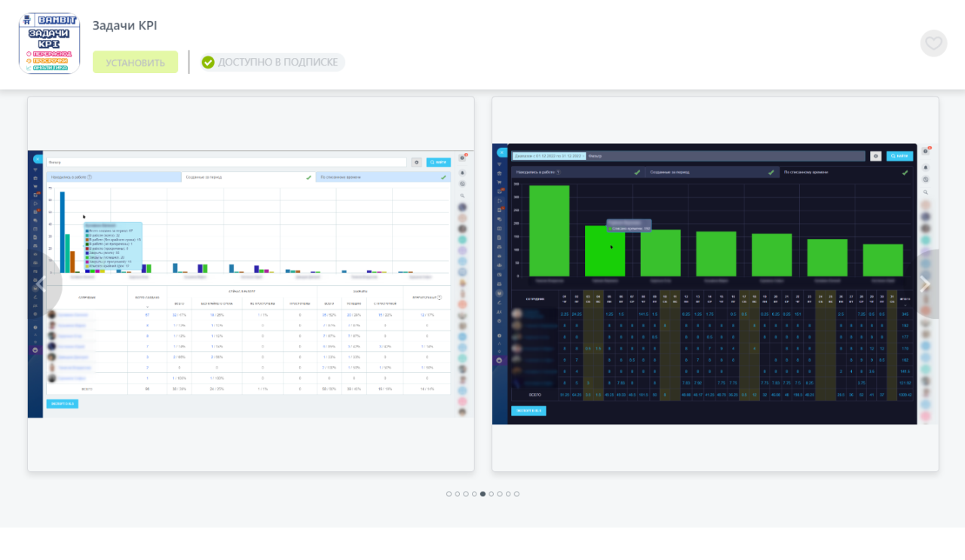Select the last carousel pagination dot
The image size is (965, 560).
516,494
